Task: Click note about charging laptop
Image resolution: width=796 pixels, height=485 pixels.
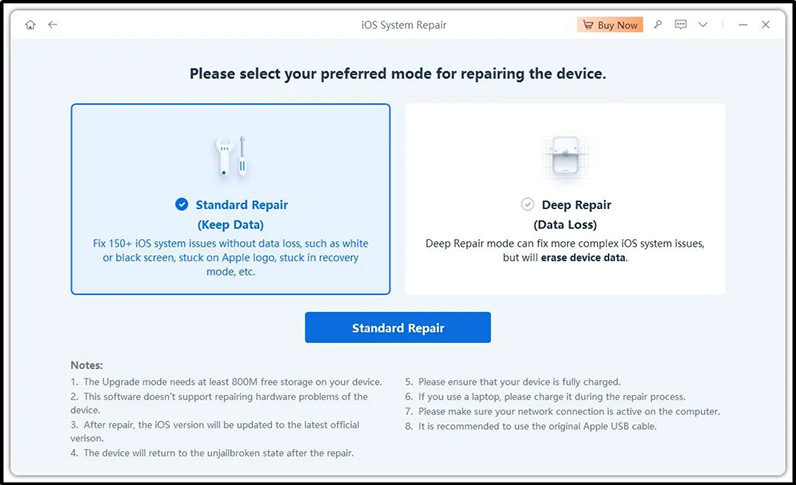Action: click(x=545, y=397)
